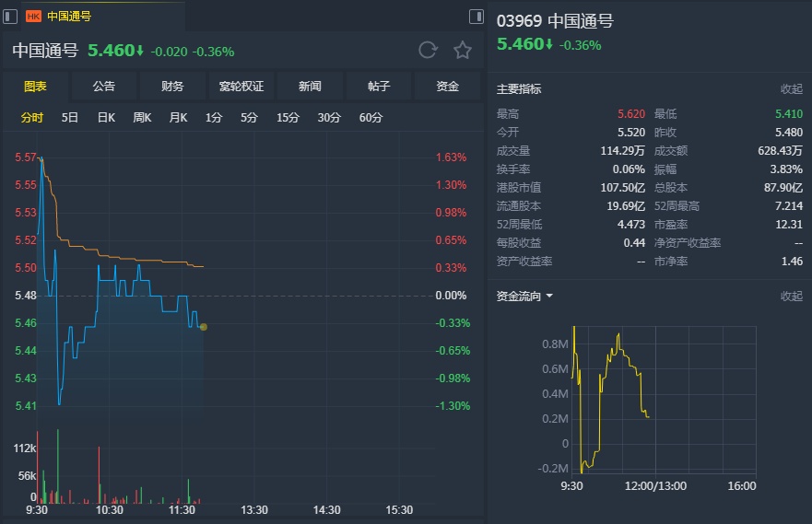
Task: Collapse the 主要指标 section
Action: point(791,89)
